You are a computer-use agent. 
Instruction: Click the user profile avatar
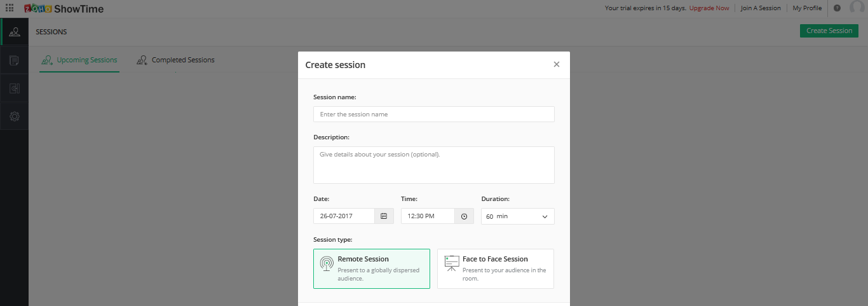click(857, 8)
